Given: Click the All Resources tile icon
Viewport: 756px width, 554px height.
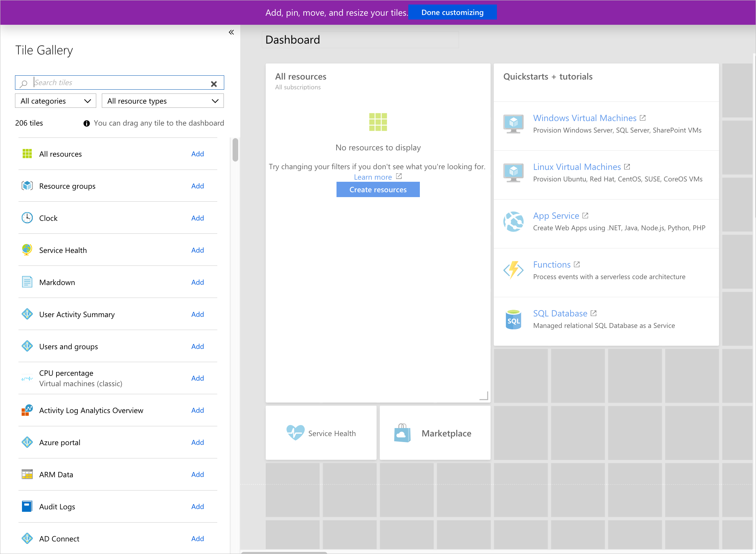Looking at the screenshot, I should pyautogui.click(x=27, y=154).
